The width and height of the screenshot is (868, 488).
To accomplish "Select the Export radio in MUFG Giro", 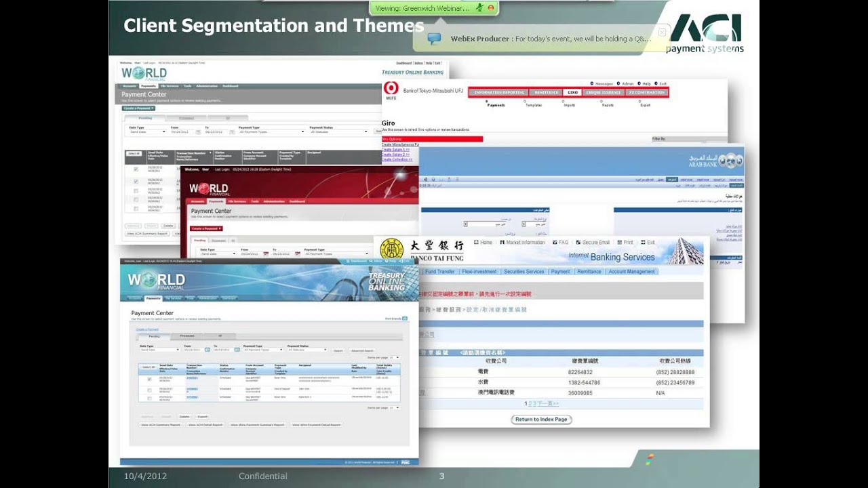I will point(639,101).
